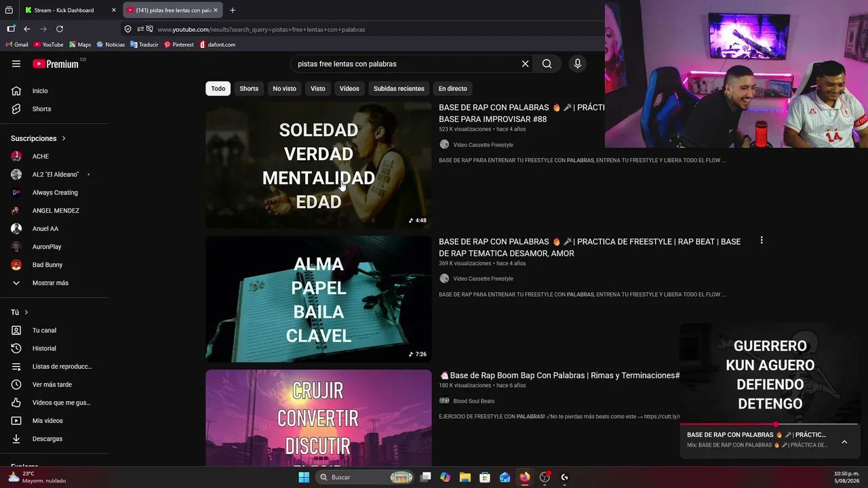Click the miniplayer video GUERRERO KUN AGUERO
This screenshot has height=488, width=868.
click(770, 373)
